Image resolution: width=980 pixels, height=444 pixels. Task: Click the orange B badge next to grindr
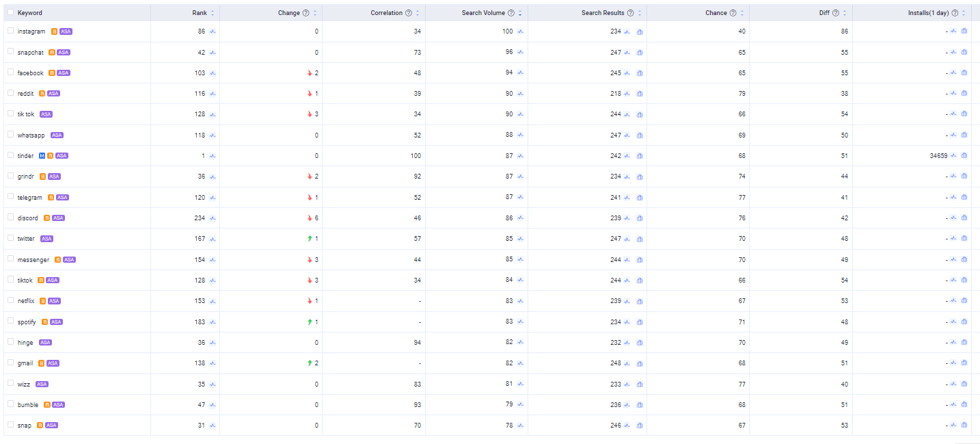point(43,177)
